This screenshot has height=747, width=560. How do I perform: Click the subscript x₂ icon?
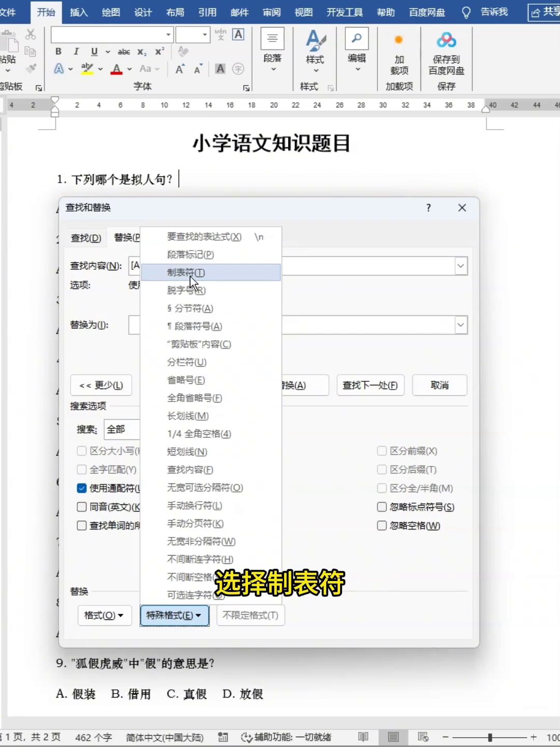pyautogui.click(x=142, y=51)
